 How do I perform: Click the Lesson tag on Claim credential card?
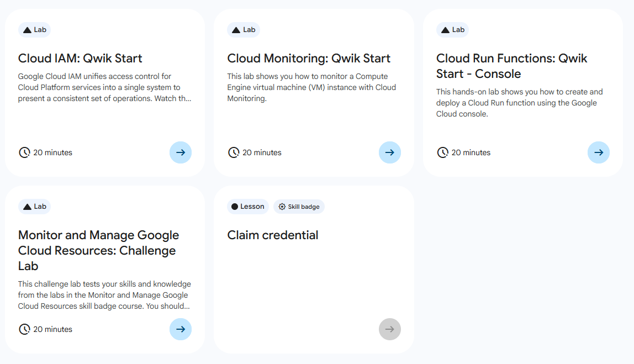tap(248, 207)
